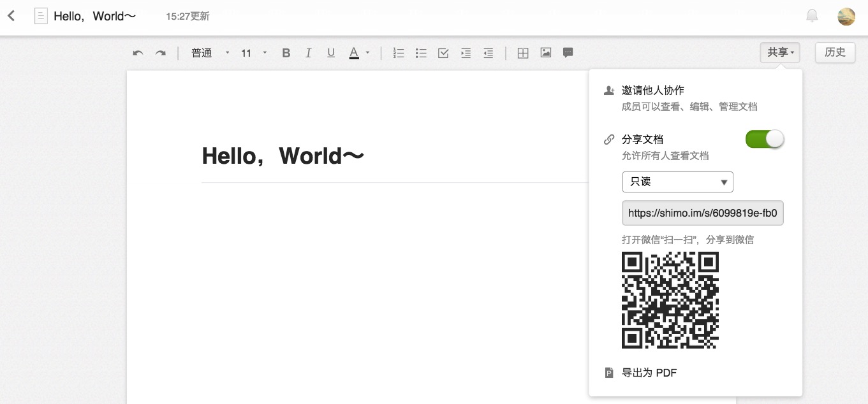Open the font size 11 dropdown

pyautogui.click(x=254, y=54)
